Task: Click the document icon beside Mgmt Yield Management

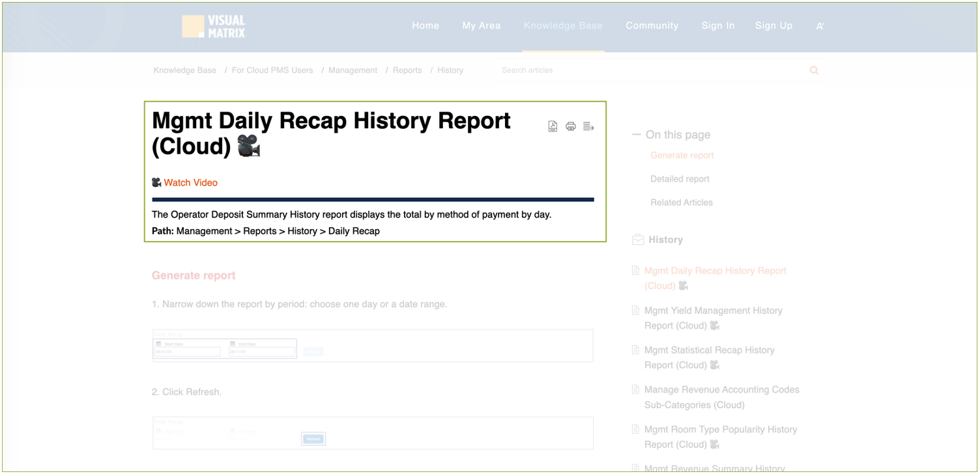Action: [636, 311]
